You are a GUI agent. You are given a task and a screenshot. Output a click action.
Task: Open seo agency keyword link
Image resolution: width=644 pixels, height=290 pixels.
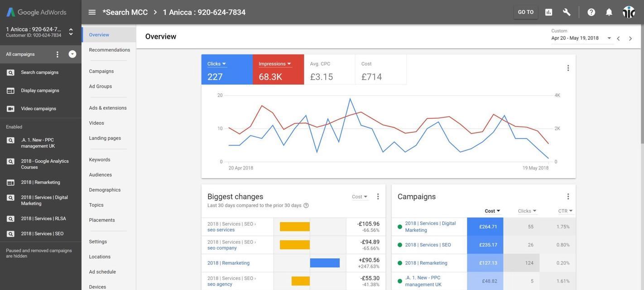(220, 285)
